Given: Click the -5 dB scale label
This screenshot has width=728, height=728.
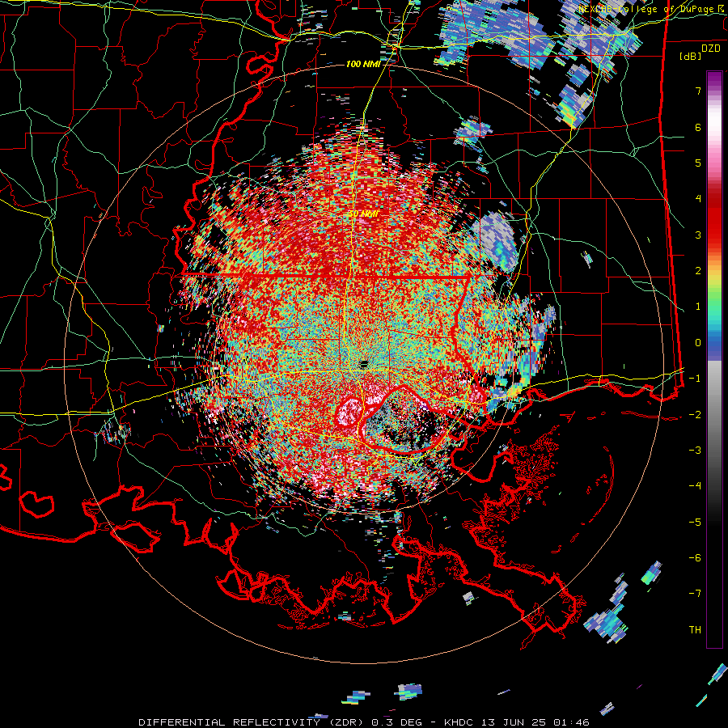Looking at the screenshot, I should tap(695, 523).
